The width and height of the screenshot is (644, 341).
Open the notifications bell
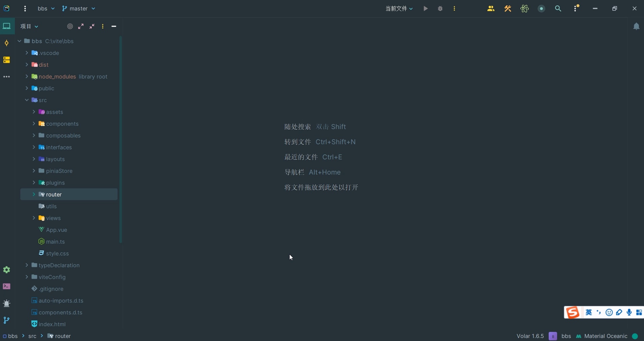(636, 26)
